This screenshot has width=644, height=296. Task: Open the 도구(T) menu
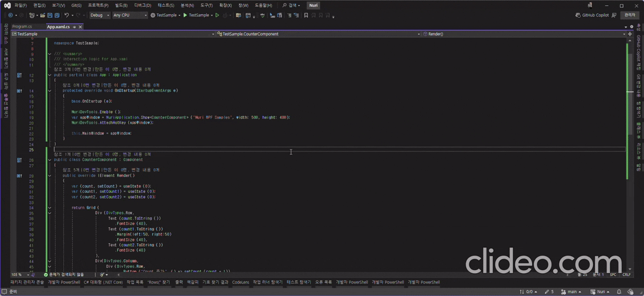tap(206, 6)
